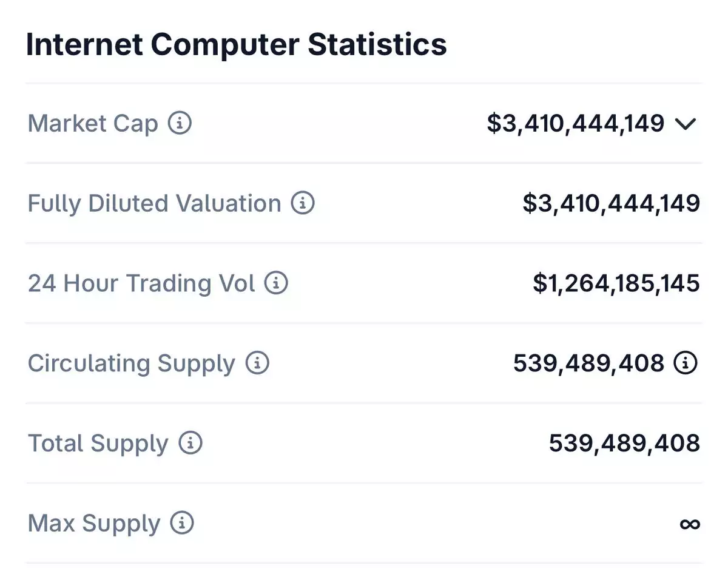
Task: Show Total Supply info tooltip
Action: (x=190, y=443)
